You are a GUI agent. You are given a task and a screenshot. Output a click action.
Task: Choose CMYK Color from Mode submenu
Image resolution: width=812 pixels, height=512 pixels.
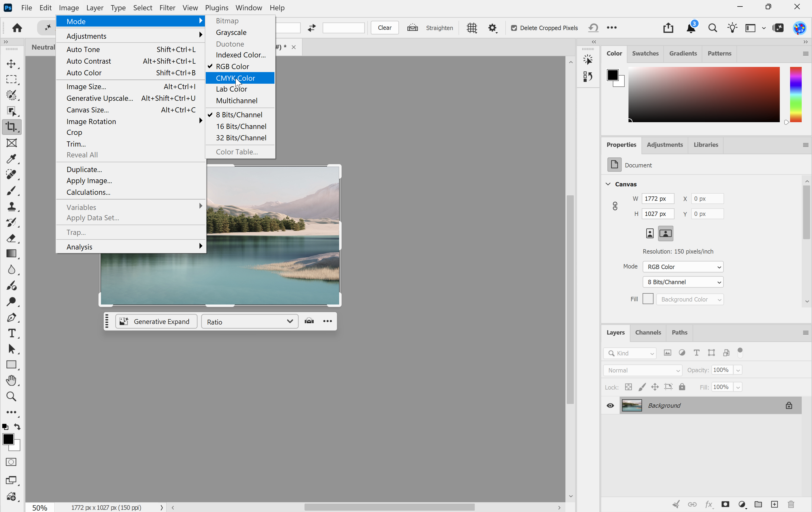(240, 78)
